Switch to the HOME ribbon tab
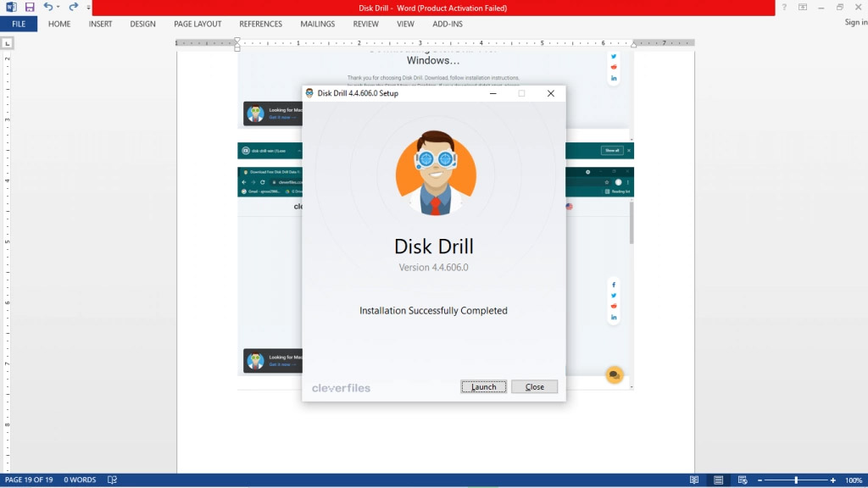Image resolution: width=868 pixels, height=488 pixels. click(59, 24)
